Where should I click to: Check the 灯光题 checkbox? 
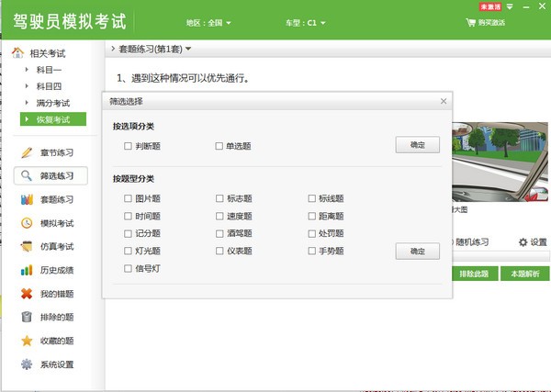pyautogui.click(x=128, y=251)
